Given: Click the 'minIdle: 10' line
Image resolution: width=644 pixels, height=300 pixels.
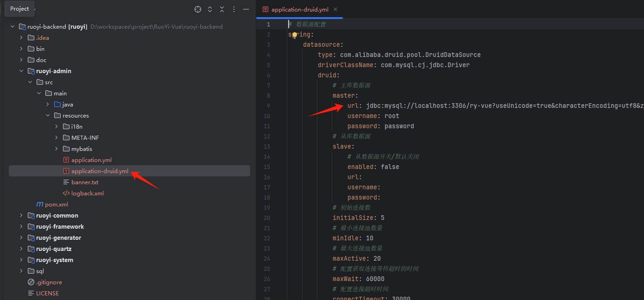Looking at the screenshot, I should [x=353, y=238].
